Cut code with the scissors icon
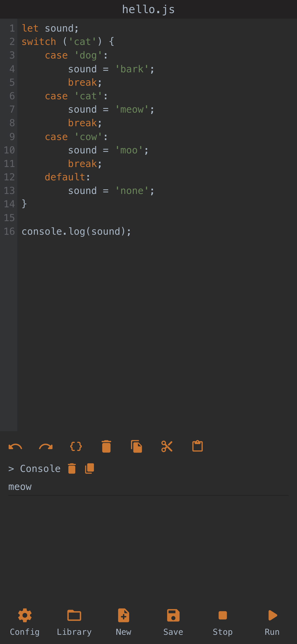 coord(167,447)
